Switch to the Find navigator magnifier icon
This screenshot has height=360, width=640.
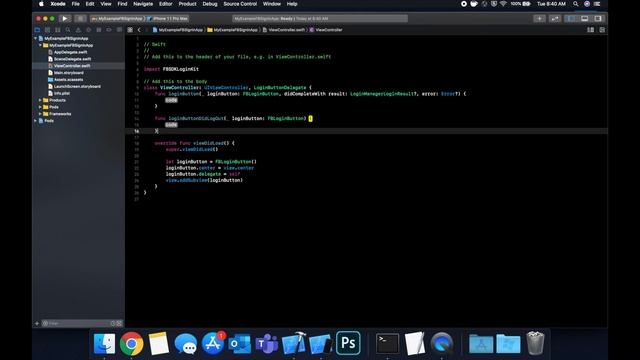68,30
